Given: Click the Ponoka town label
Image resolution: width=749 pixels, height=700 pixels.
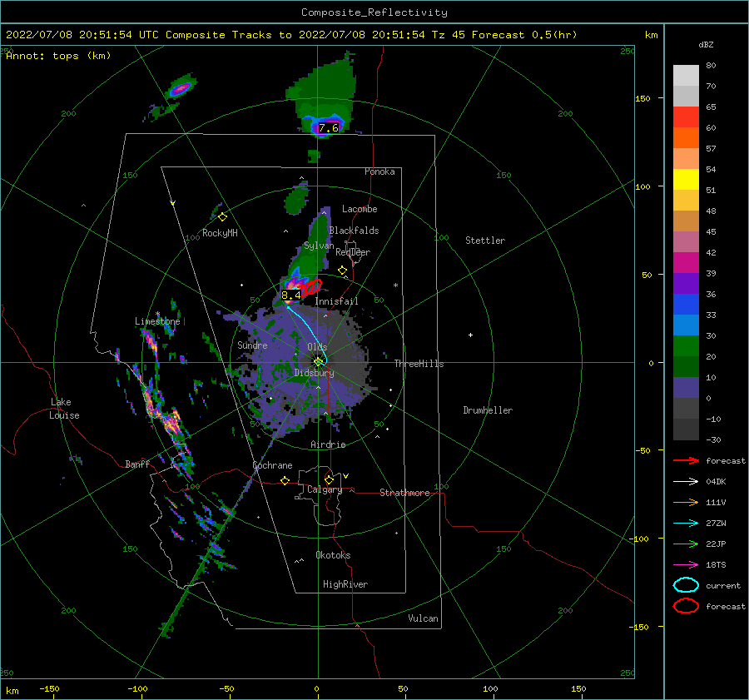Looking at the screenshot, I should tap(379, 171).
